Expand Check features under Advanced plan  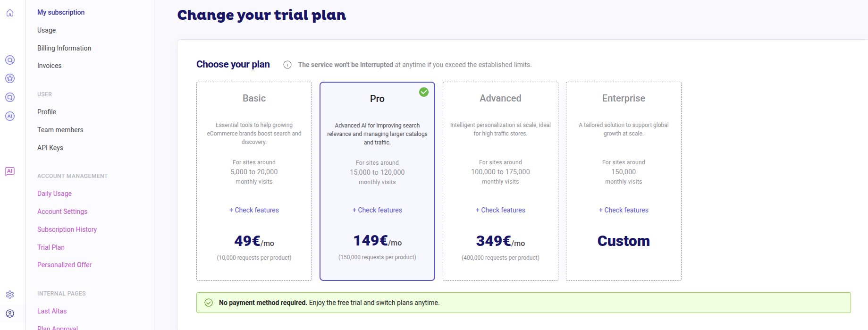(x=500, y=210)
